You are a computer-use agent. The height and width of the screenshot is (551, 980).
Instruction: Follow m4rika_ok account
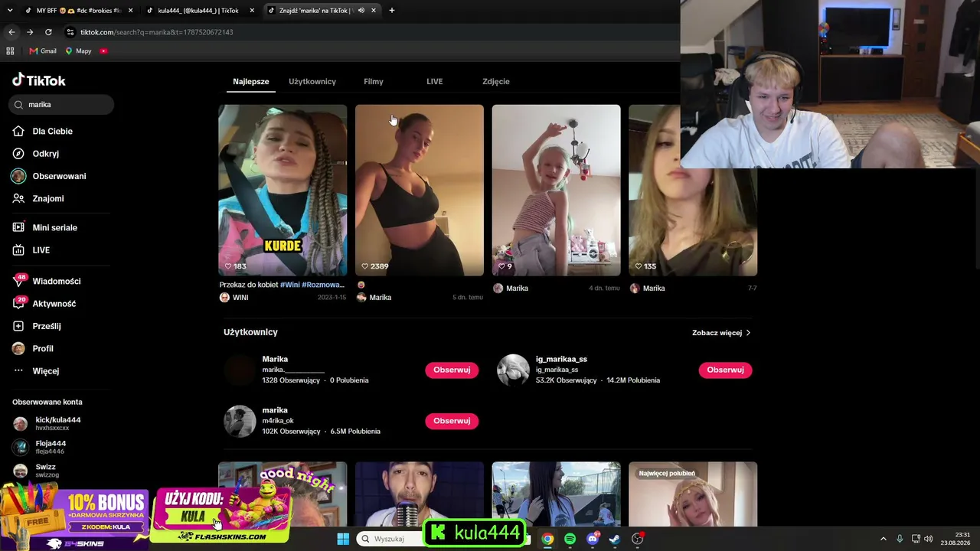[452, 421]
